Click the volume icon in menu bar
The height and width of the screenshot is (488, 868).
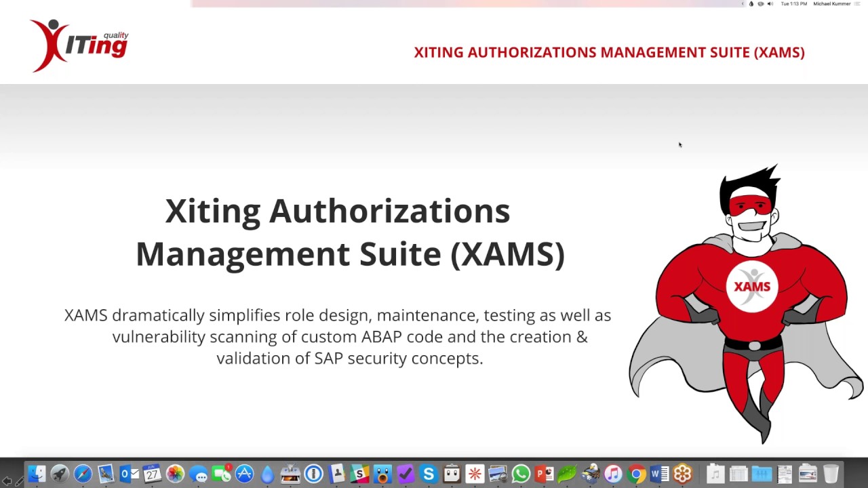click(x=770, y=4)
